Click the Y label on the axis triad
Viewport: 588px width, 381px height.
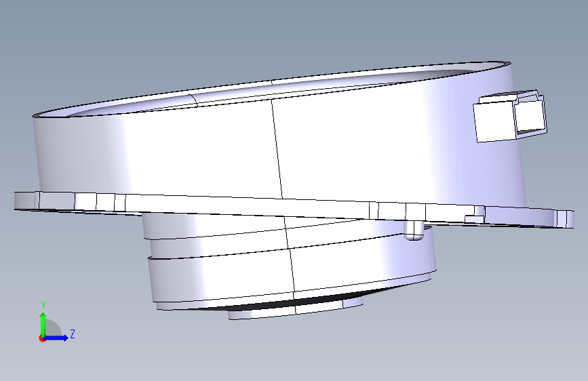(x=43, y=306)
